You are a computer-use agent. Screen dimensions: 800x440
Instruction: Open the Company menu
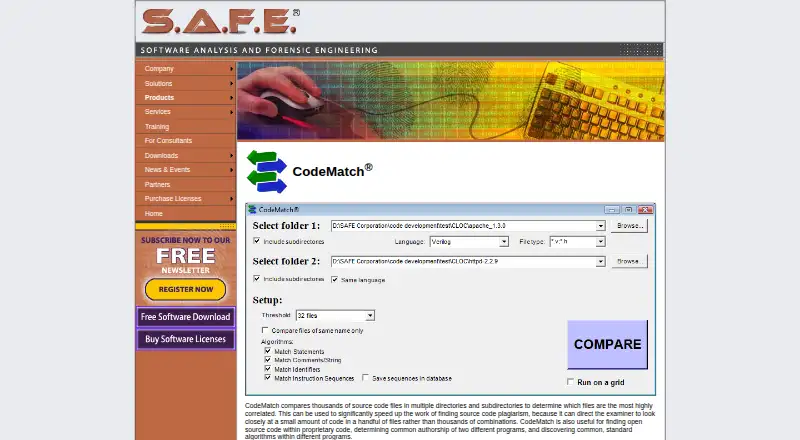[185, 69]
